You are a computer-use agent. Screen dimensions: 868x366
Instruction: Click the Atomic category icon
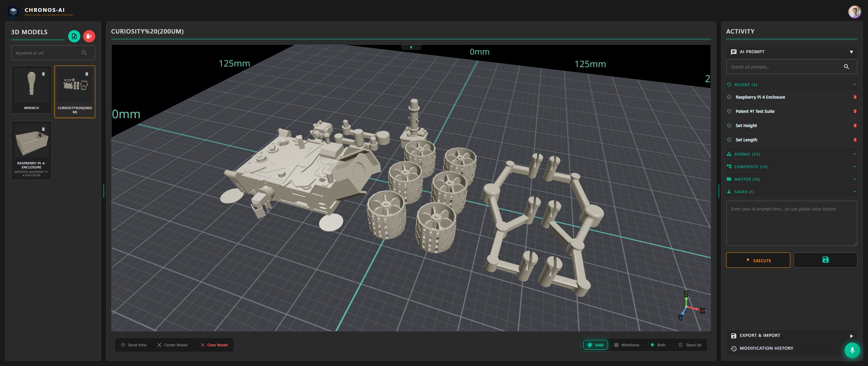729,154
